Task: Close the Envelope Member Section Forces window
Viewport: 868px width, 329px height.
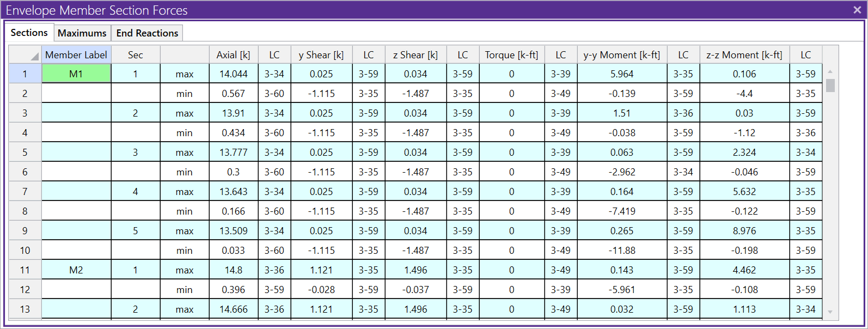Action: click(857, 10)
